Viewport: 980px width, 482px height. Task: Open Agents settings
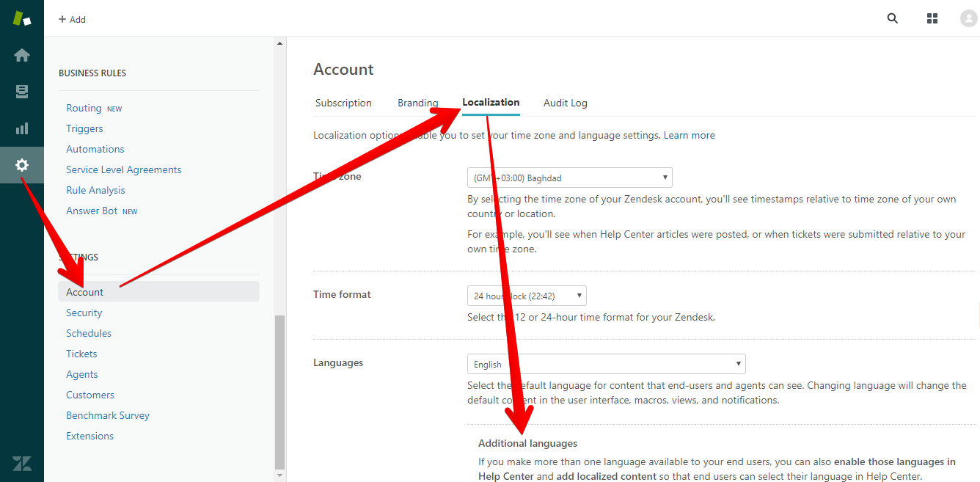click(x=81, y=374)
